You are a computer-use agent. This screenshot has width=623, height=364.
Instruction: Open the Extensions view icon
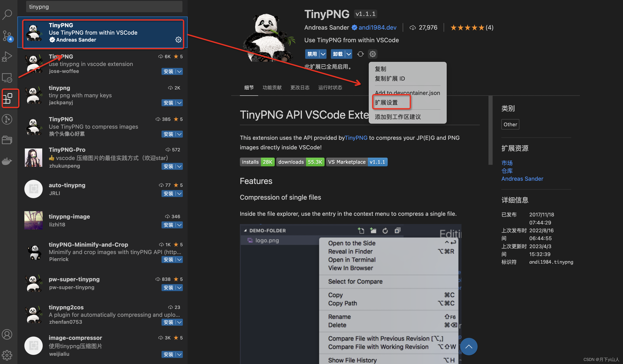(7, 98)
